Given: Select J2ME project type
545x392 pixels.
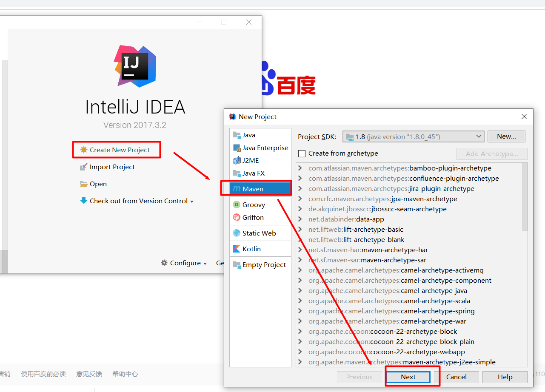Looking at the screenshot, I should (x=260, y=161).
